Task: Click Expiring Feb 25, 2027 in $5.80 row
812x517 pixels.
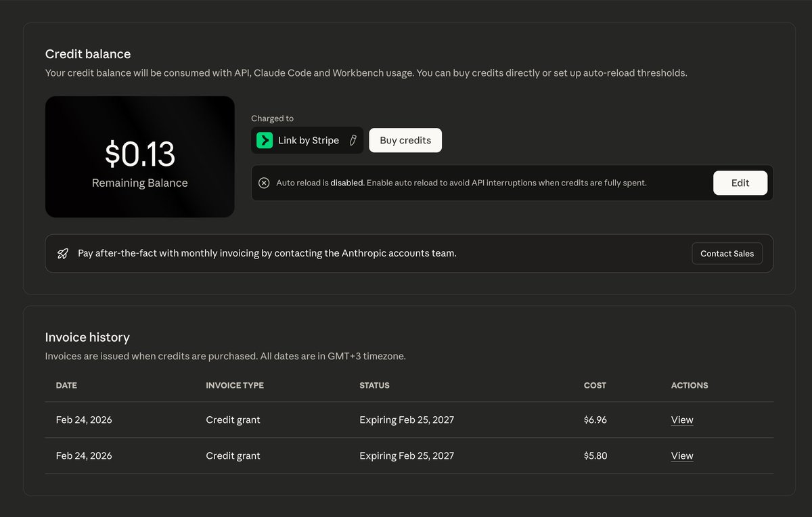Action: 407,455
